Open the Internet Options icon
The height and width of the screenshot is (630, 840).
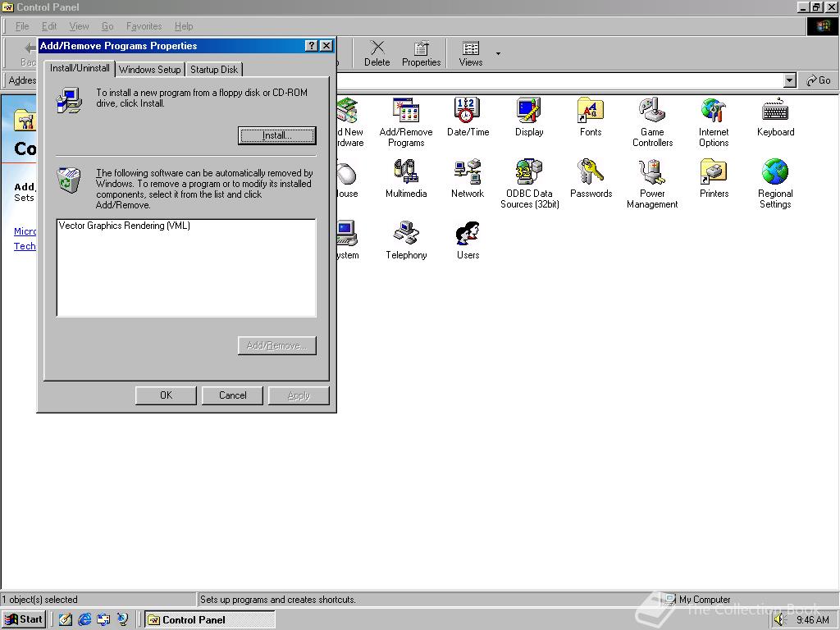point(714,122)
